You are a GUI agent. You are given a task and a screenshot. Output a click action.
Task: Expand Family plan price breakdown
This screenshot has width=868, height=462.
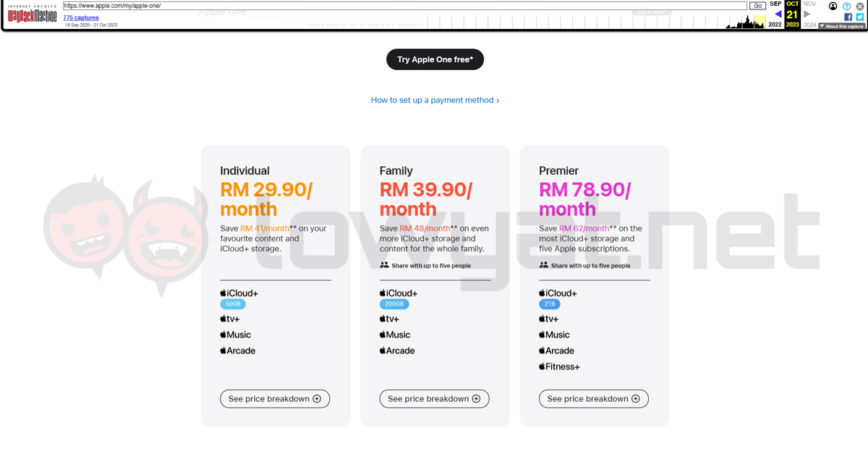[x=434, y=398]
